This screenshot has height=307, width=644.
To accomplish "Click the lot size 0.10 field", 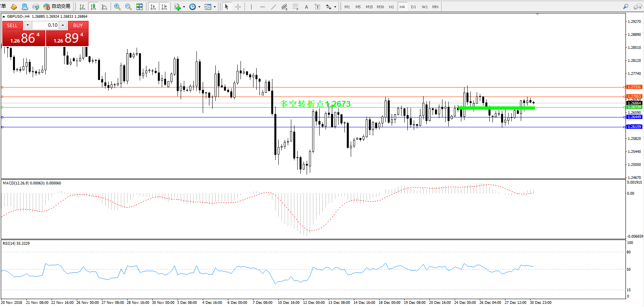I will (x=45, y=25).
